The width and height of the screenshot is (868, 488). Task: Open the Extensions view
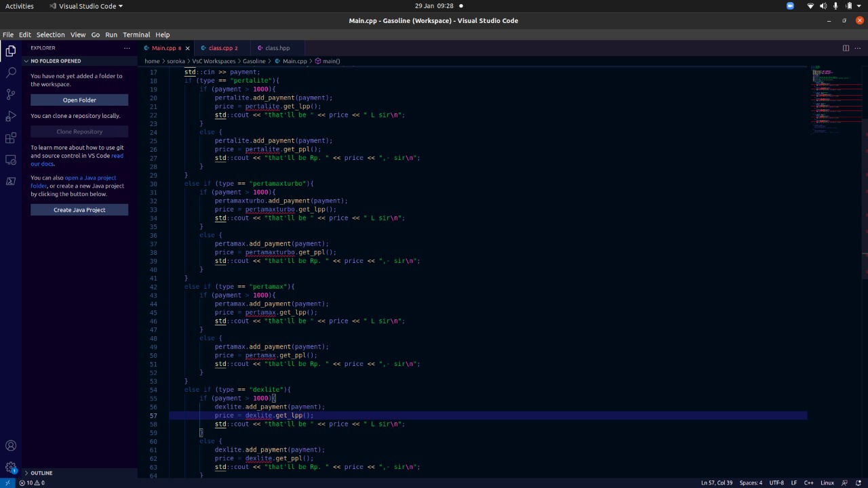[x=11, y=138]
